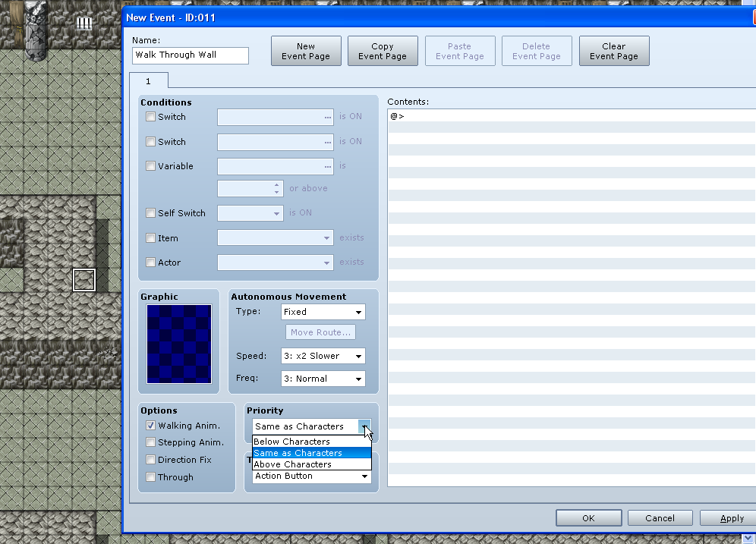Open the Trigger Action Button dropdown

(x=311, y=476)
